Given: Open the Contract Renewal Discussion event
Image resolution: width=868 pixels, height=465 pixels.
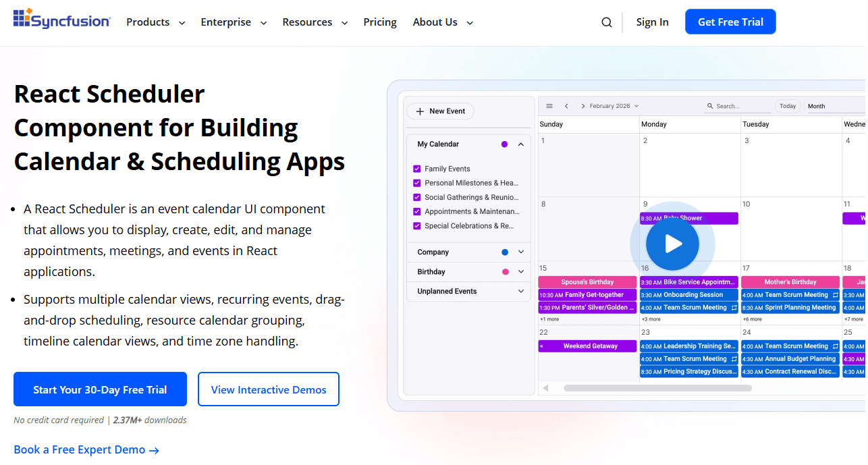Looking at the screenshot, I should [x=790, y=372].
